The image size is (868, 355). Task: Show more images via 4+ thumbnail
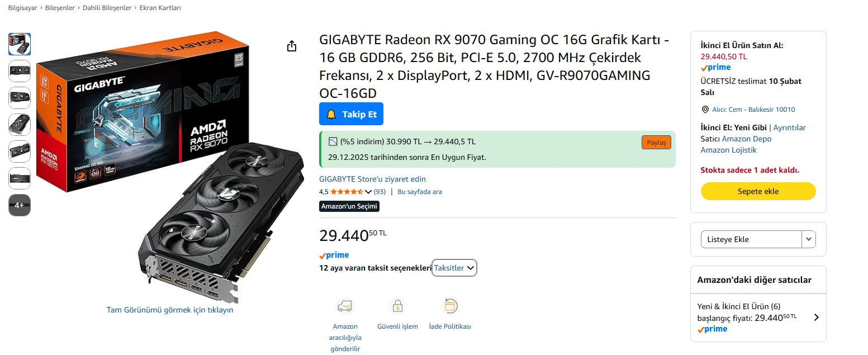pyautogui.click(x=20, y=205)
